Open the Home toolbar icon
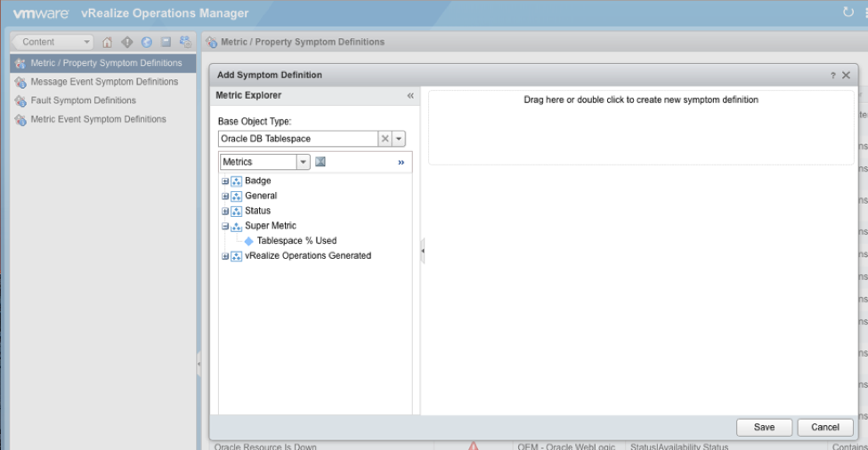The width and height of the screenshot is (868, 450). (108, 42)
